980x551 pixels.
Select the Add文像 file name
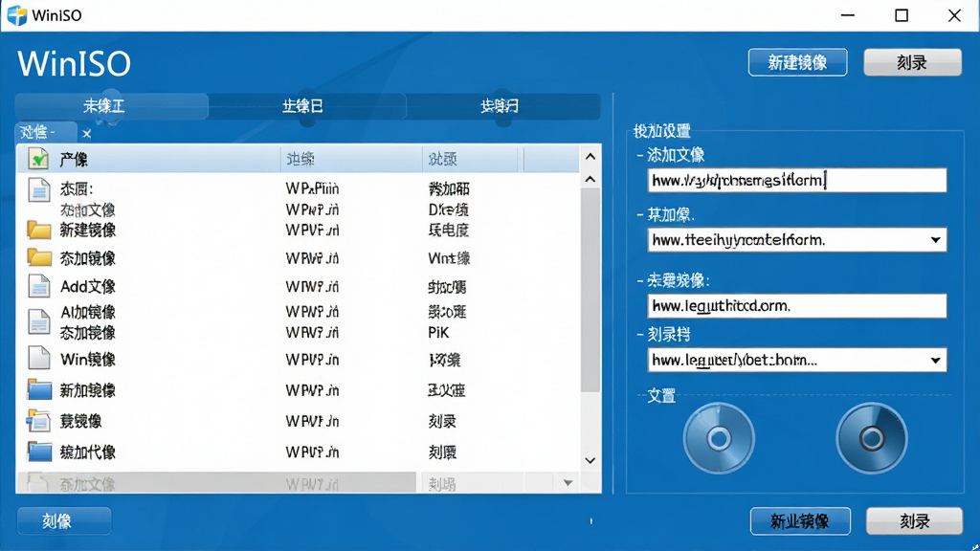tap(87, 287)
